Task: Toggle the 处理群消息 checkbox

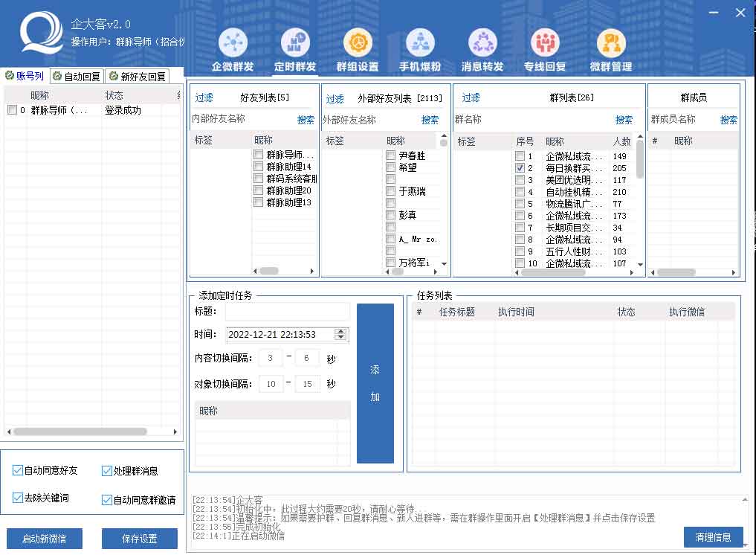Action: click(x=107, y=470)
